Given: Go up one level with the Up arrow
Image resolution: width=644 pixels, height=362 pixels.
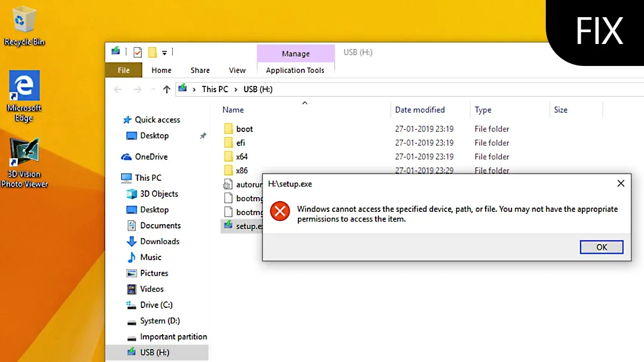Looking at the screenshot, I should pos(166,90).
